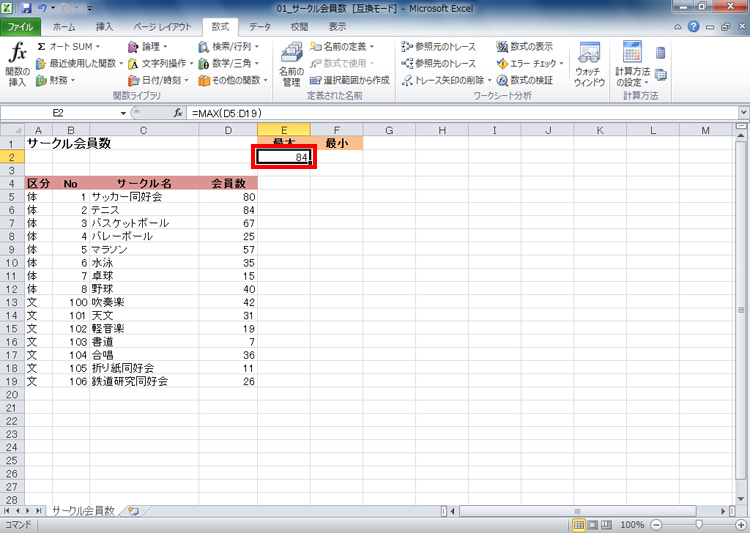Image resolution: width=750 pixels, height=533 pixels.
Task: Open the Undo history dropdown arrow
Action: (x=53, y=8)
